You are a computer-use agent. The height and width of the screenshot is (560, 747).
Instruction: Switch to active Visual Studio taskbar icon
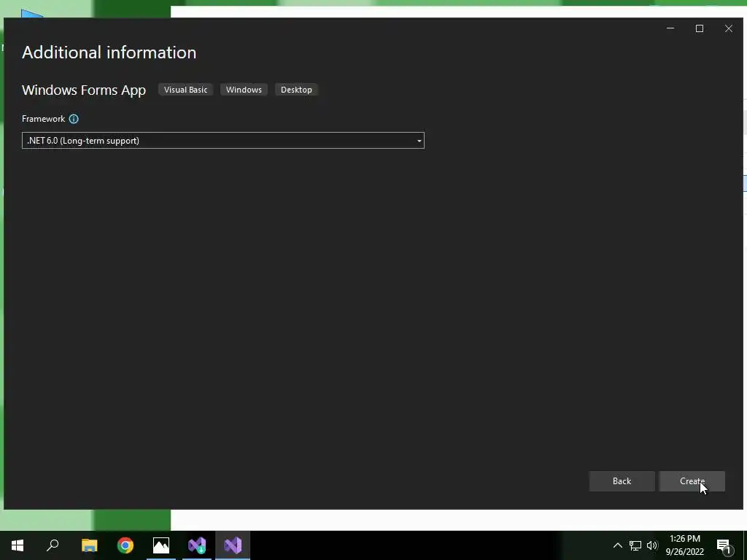(233, 545)
